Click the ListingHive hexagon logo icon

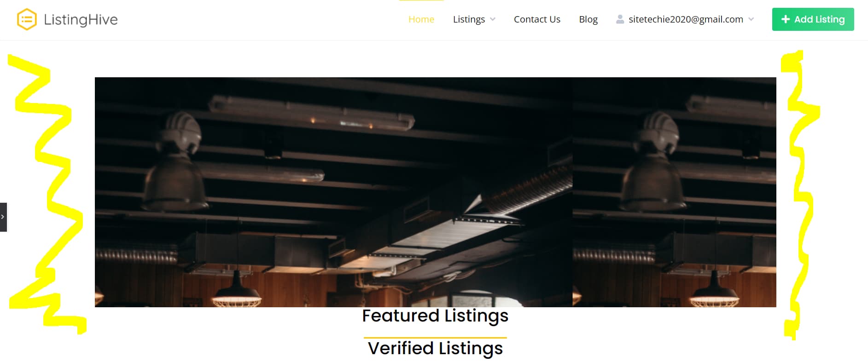(27, 19)
